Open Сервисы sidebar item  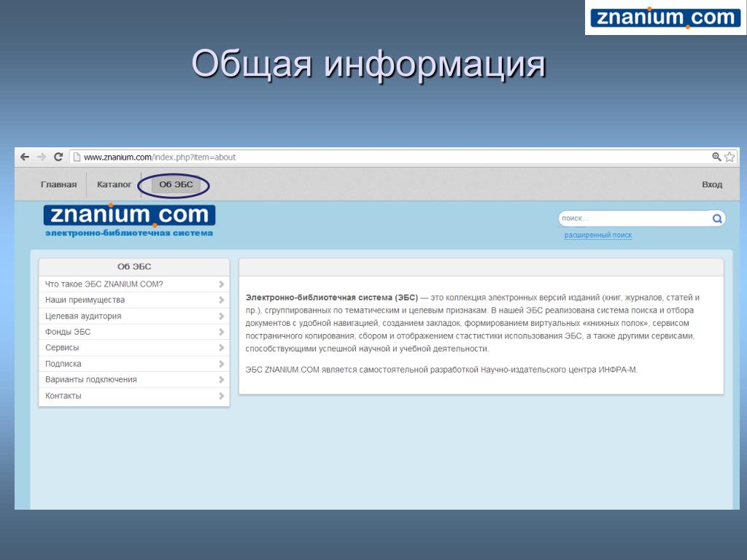pyautogui.click(x=134, y=348)
